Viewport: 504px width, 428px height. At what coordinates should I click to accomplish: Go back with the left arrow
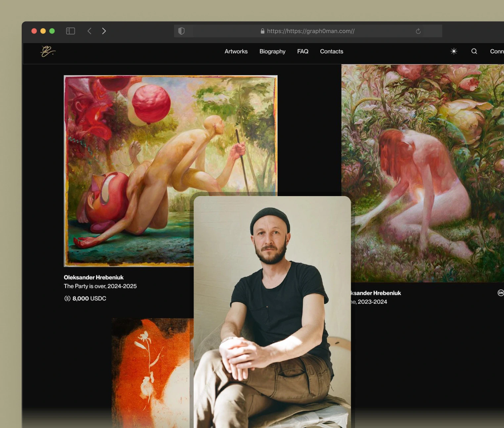[x=89, y=31]
